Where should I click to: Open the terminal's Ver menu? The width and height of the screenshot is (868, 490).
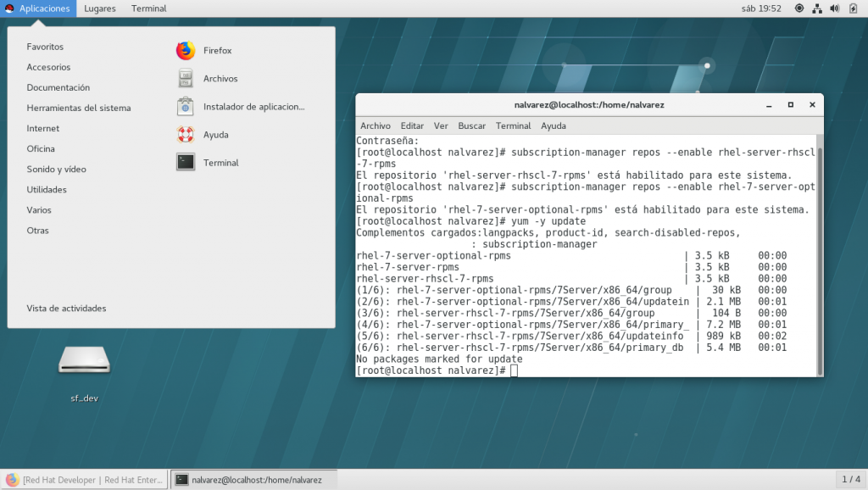441,125
